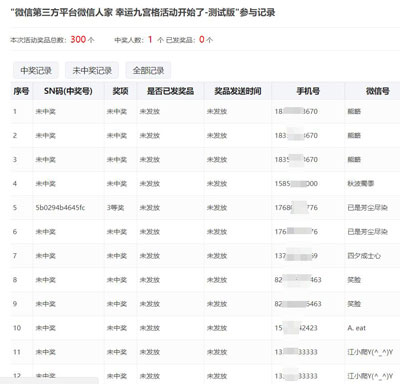Image resolution: width=400 pixels, height=384 pixels.
Task: Click 已是芳尘尽染 in row 6
Action: pos(367,232)
